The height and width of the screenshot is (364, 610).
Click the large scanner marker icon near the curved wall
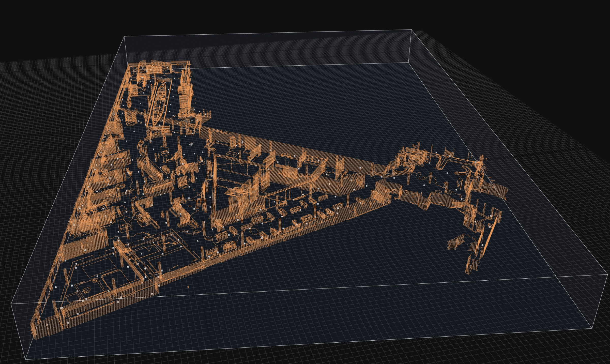coord(191,144)
